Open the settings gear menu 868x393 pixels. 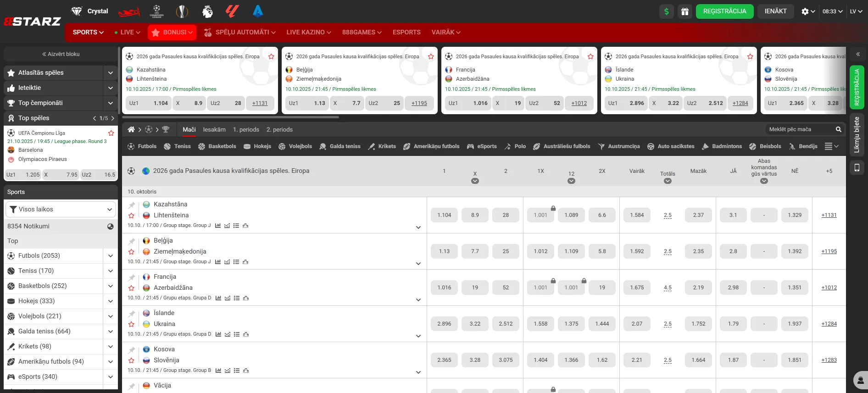point(807,11)
